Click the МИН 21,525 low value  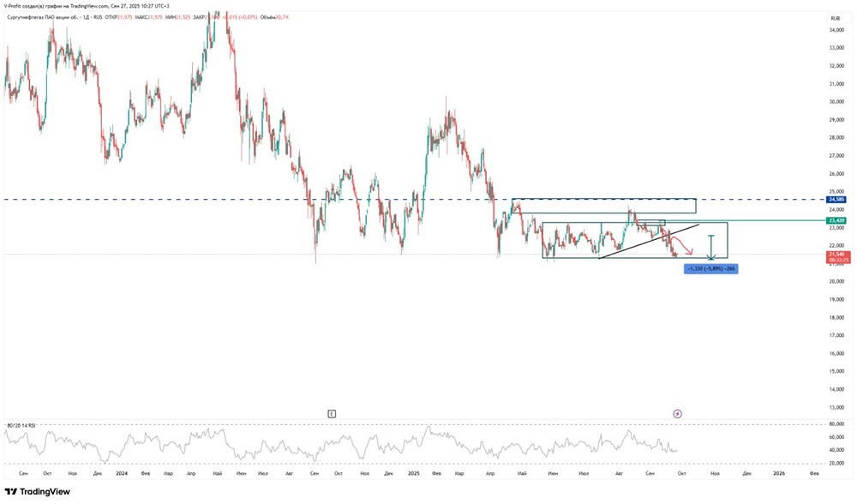point(177,17)
